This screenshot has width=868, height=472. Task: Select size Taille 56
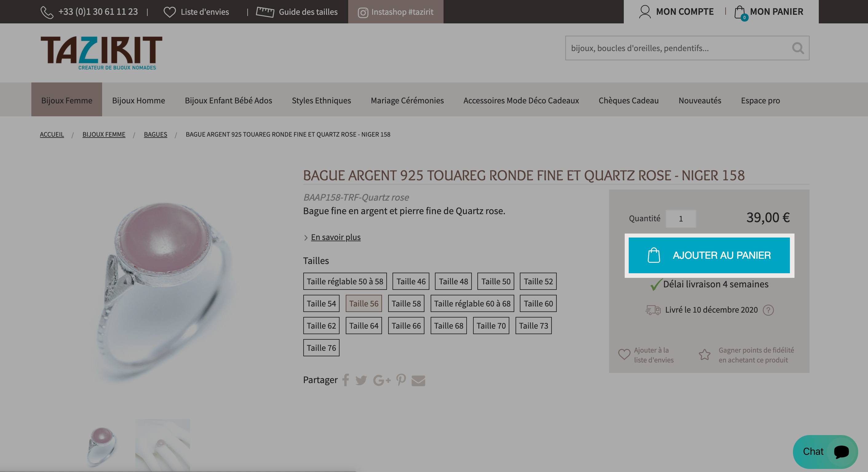[364, 303]
